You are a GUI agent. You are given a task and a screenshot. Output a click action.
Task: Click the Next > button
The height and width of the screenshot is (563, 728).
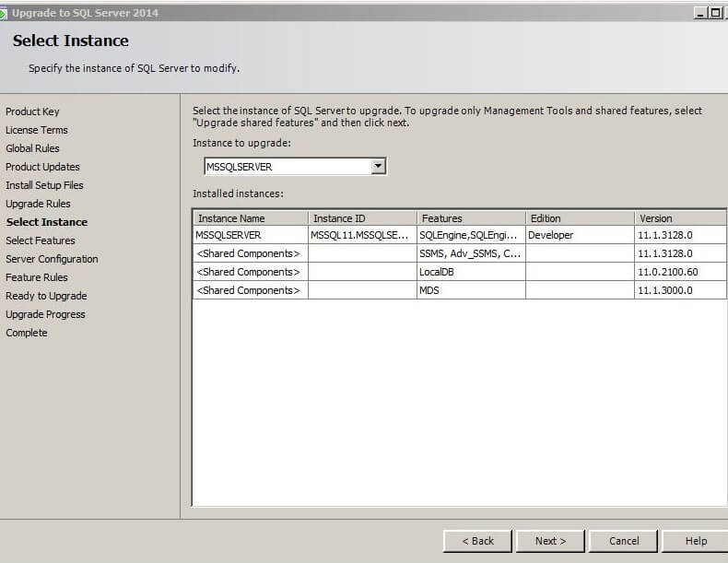click(550, 541)
